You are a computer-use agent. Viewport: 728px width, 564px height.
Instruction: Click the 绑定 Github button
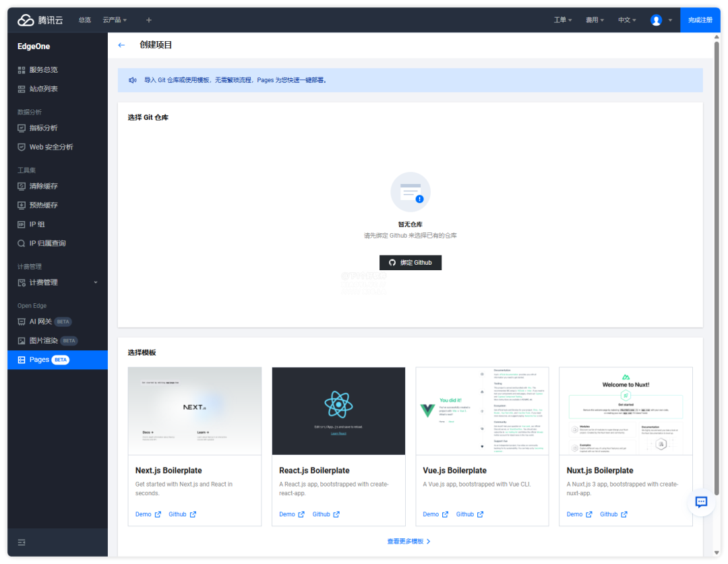411,263
